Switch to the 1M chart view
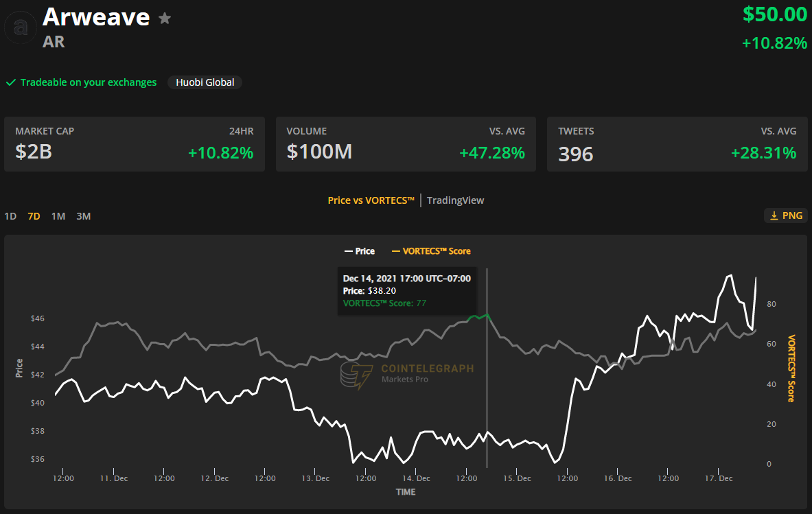The width and height of the screenshot is (812, 514). [x=58, y=215]
